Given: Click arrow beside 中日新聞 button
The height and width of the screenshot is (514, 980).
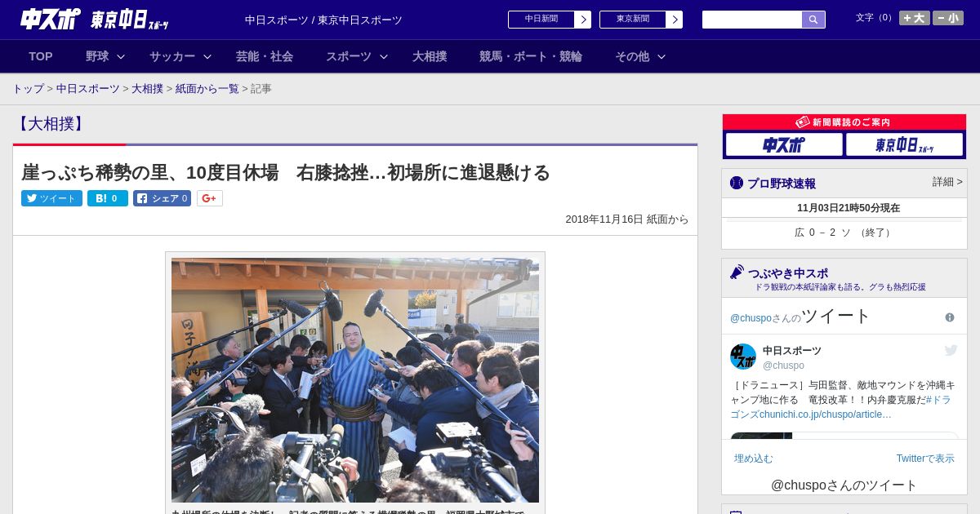Looking at the screenshot, I should pos(583,20).
